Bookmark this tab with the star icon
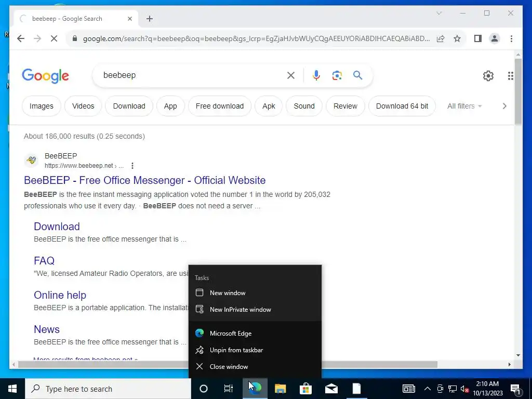The height and width of the screenshot is (399, 532). click(457, 38)
